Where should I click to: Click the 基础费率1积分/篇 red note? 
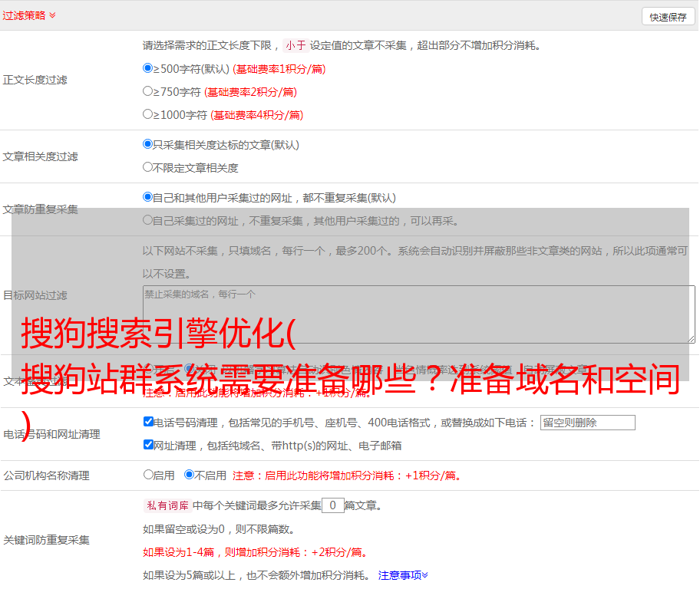point(279,69)
